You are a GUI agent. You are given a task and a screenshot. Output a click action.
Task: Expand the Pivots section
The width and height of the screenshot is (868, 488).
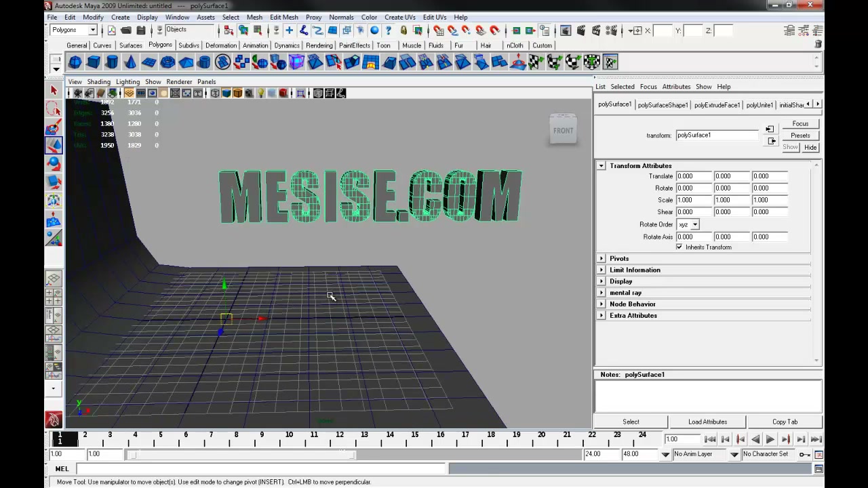pyautogui.click(x=601, y=259)
